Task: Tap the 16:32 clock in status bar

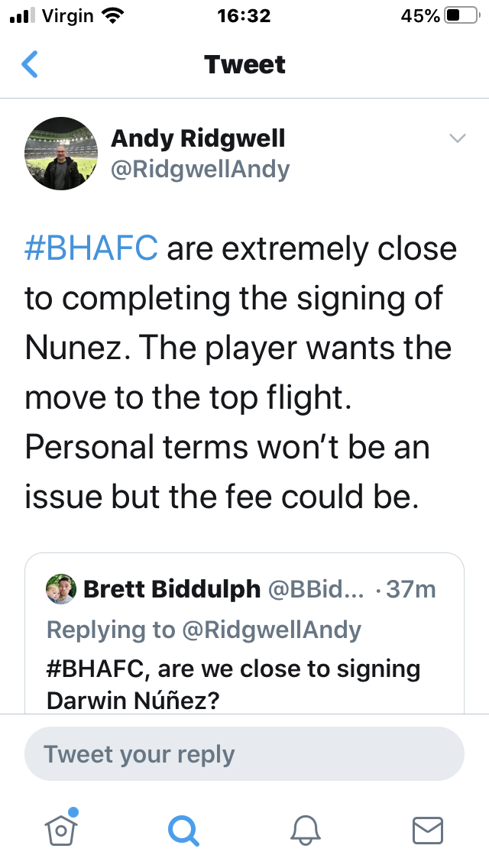Action: [x=244, y=16]
